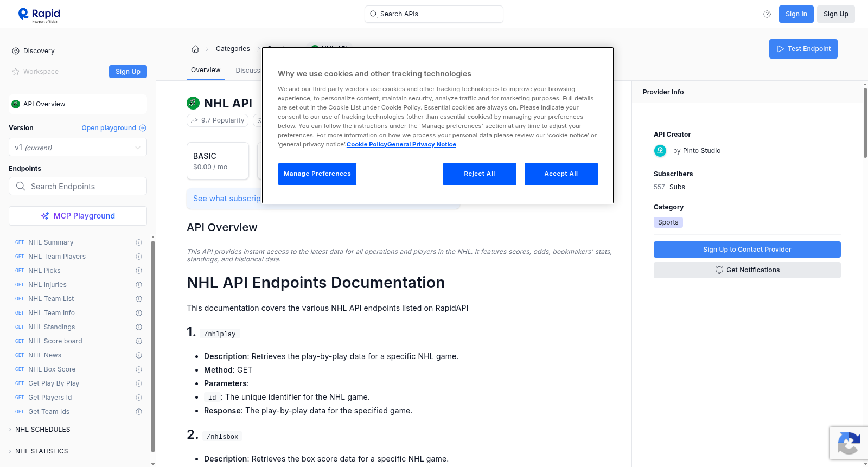Open the Cookie Policy link
The width and height of the screenshot is (868, 467).
pyautogui.click(x=367, y=144)
